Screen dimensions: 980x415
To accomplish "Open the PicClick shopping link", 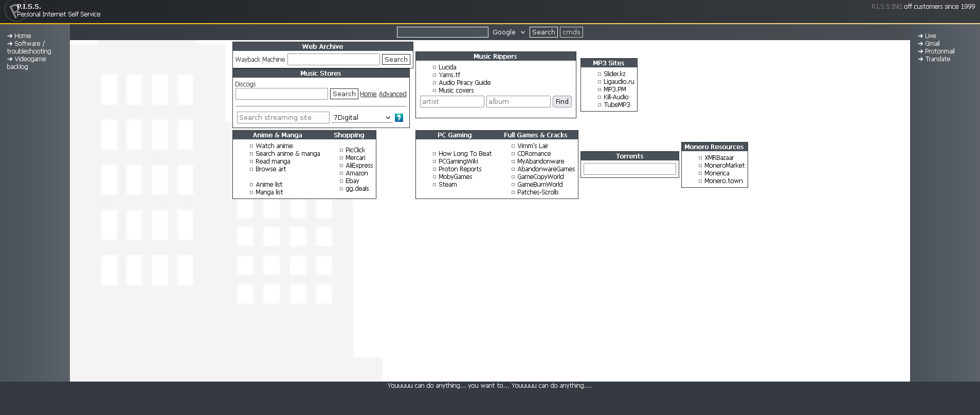I will point(355,150).
